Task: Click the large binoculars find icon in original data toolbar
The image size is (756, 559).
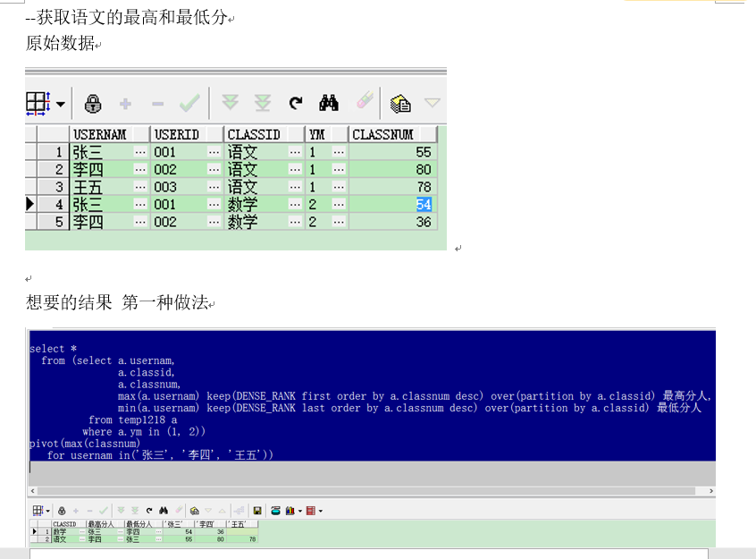Action: (x=329, y=103)
